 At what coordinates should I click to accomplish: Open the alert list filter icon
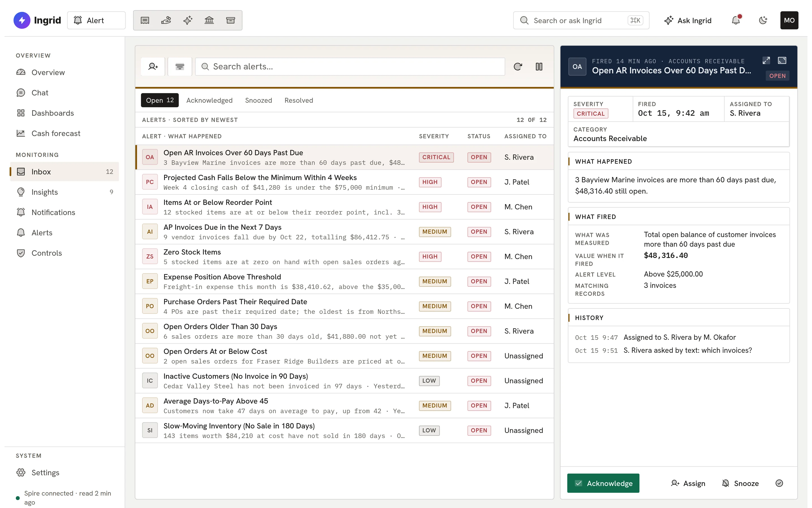pyautogui.click(x=180, y=67)
